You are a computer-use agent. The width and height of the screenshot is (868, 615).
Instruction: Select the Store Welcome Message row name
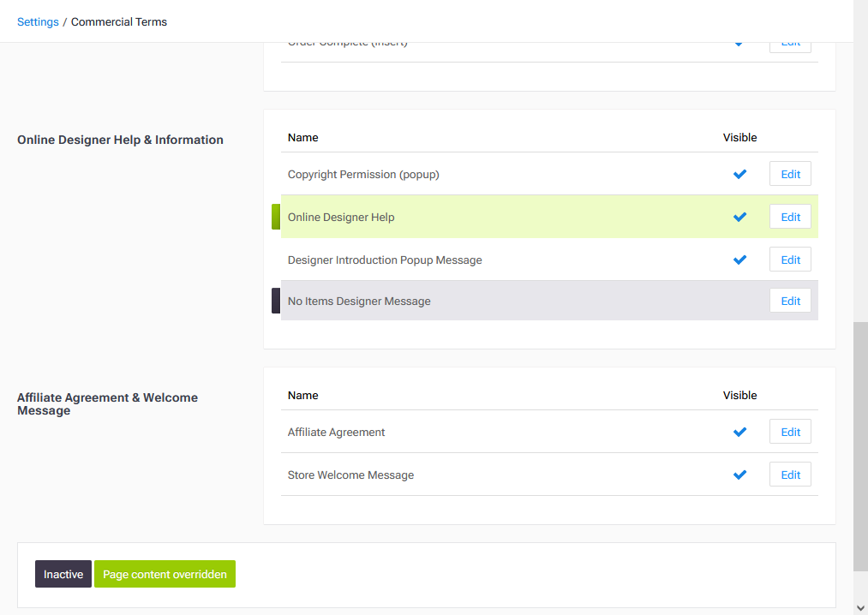click(x=350, y=475)
